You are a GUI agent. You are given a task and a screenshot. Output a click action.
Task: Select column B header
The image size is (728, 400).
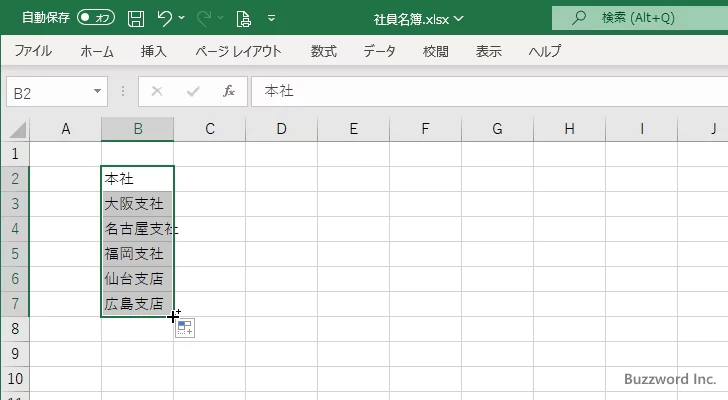[138, 129]
